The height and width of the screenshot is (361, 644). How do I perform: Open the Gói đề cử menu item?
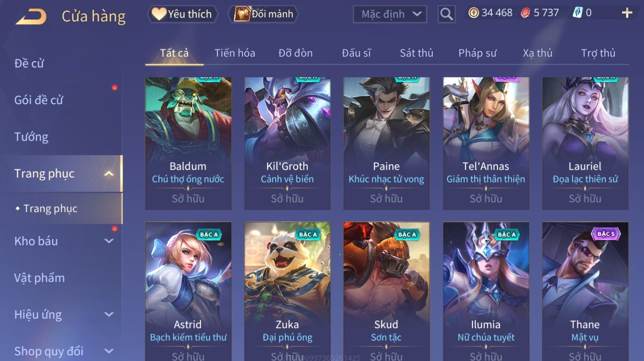coord(39,100)
